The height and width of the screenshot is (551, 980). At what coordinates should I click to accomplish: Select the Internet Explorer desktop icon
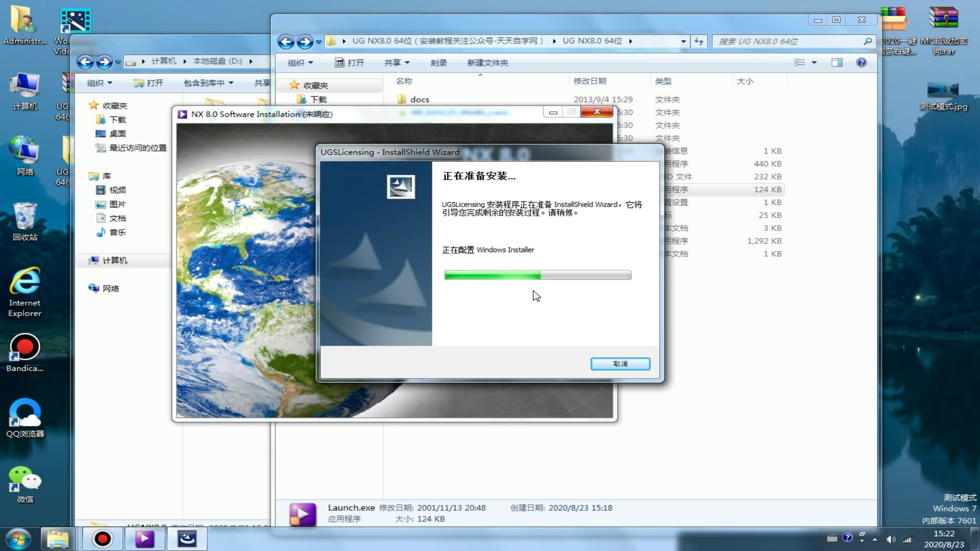(x=24, y=292)
